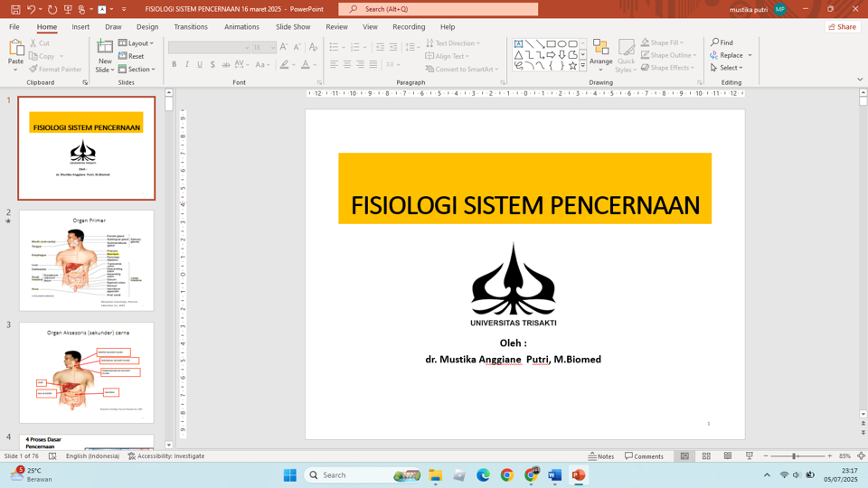
Task: Increase the font size
Action: tap(283, 48)
